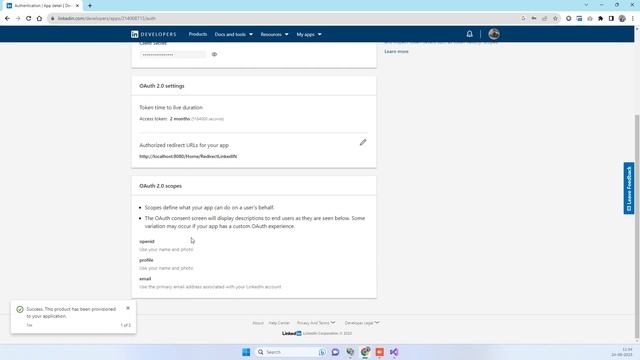Click the masked client secret field

click(173, 55)
